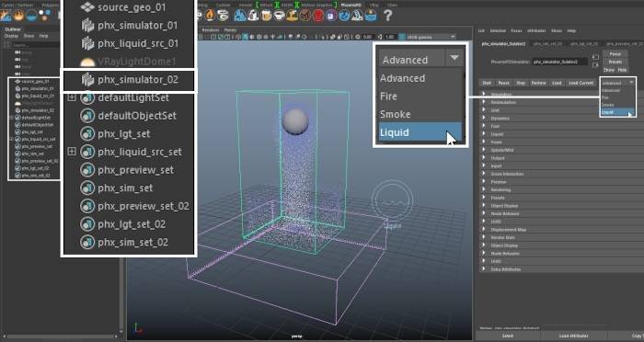Open the Panels menu in viewport panel

pyautogui.click(x=230, y=30)
